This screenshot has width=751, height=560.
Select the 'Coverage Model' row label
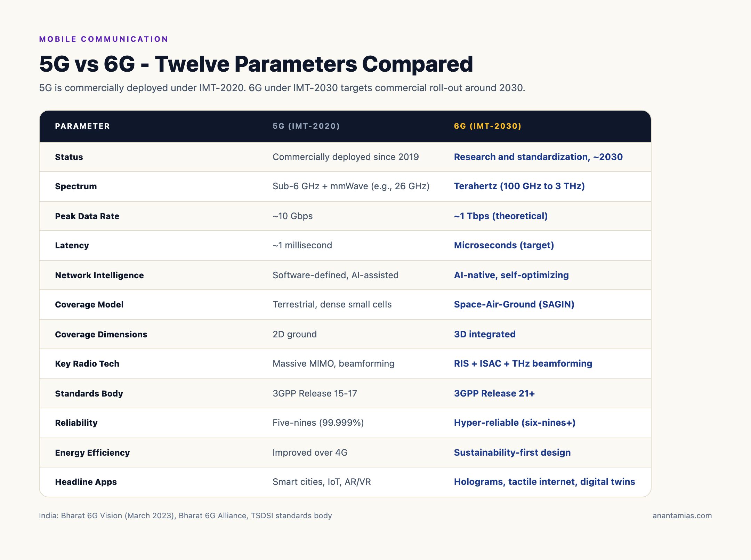click(x=89, y=304)
